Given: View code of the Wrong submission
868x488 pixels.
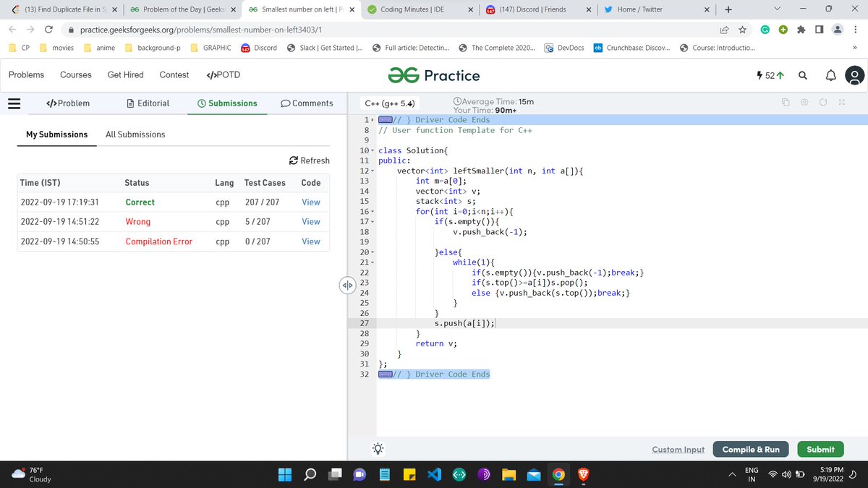Looking at the screenshot, I should click(311, 222).
